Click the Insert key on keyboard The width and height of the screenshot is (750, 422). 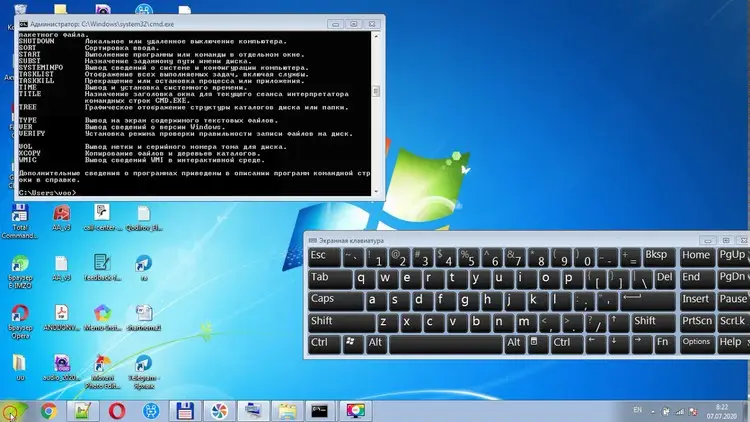[696, 300]
